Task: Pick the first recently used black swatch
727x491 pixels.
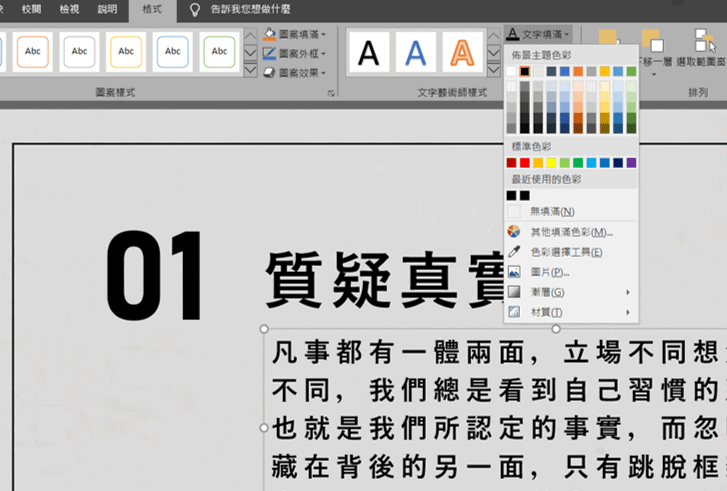Action: coord(511,196)
